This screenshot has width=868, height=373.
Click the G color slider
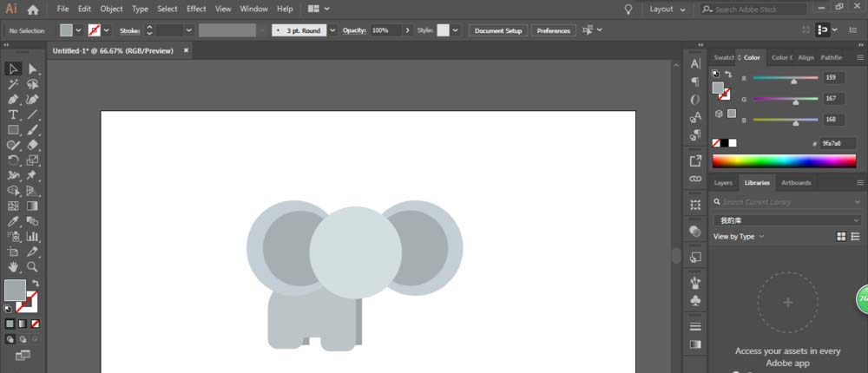[x=786, y=99]
